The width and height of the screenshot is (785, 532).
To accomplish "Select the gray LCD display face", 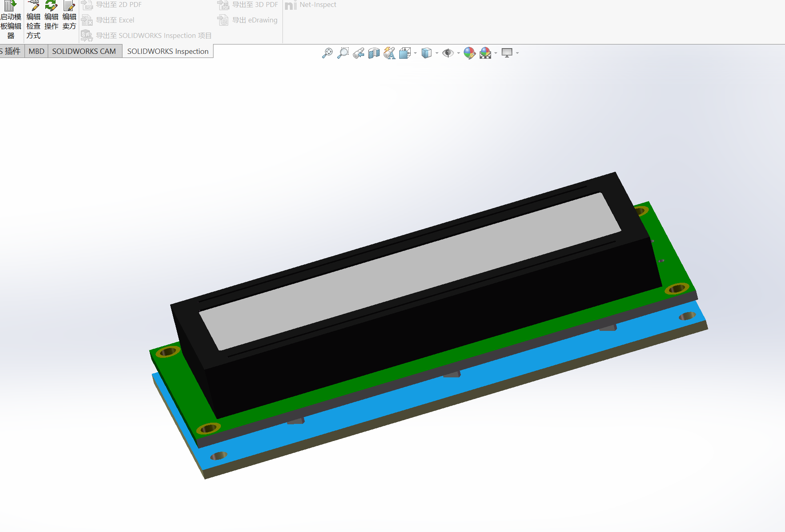I will (x=410, y=271).
